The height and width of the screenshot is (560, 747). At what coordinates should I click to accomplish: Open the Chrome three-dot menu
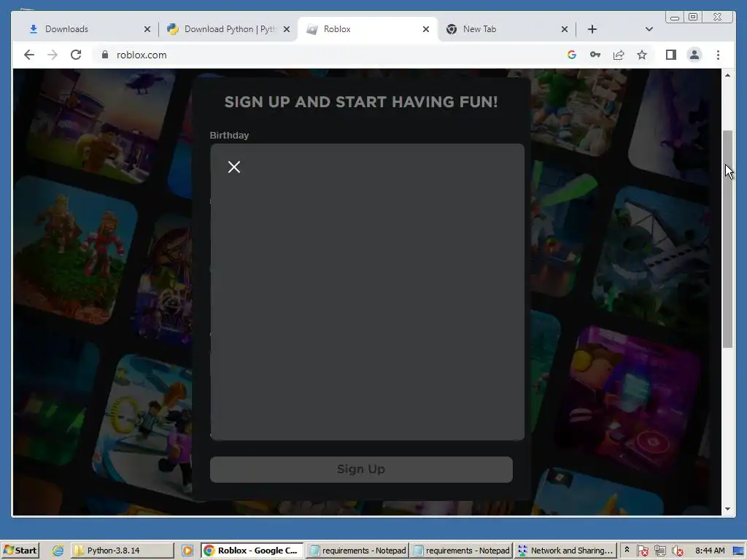[718, 55]
